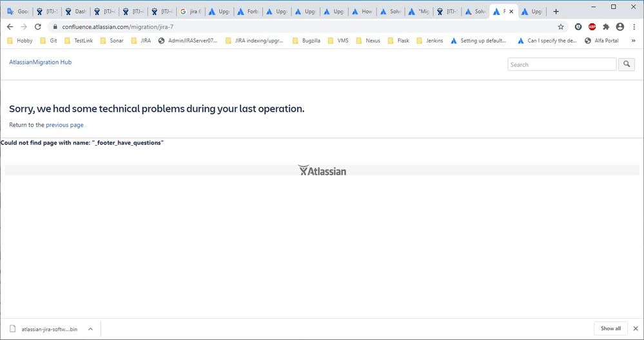
Task: Open the Setting up default... bookmark
Action: (478, 41)
